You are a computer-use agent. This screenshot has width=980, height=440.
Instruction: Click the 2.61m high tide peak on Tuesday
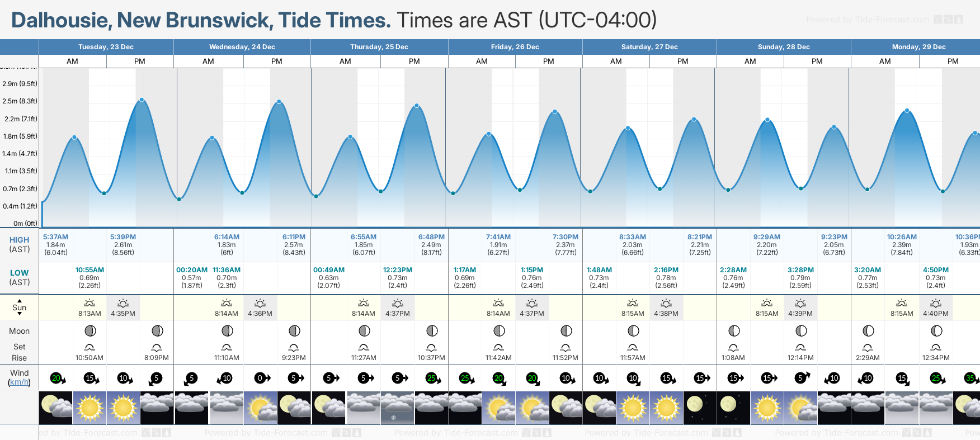tap(142, 100)
